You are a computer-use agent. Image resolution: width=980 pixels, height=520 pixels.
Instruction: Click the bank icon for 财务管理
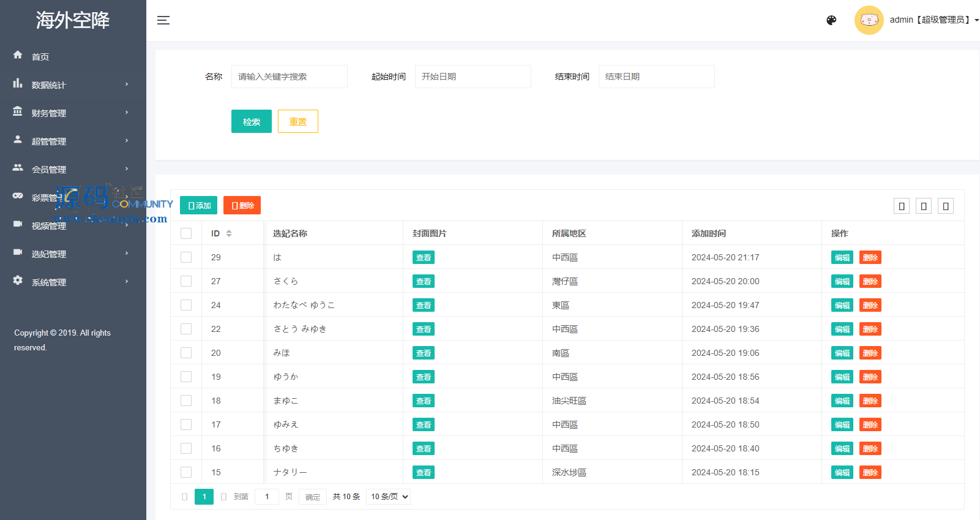(18, 111)
